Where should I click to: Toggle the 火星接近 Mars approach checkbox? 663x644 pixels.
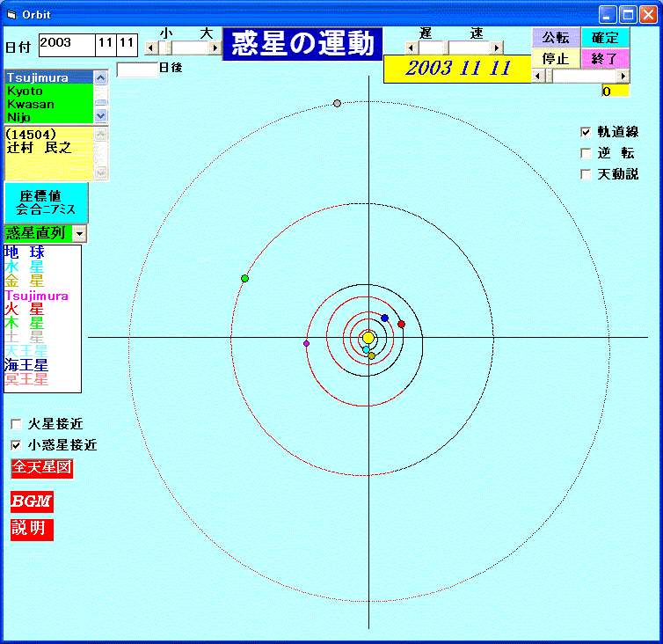pos(17,424)
